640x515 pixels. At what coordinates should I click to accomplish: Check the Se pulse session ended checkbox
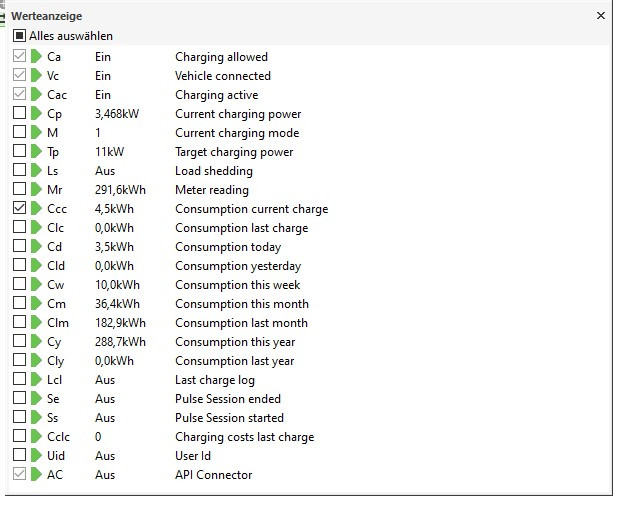[x=19, y=399]
